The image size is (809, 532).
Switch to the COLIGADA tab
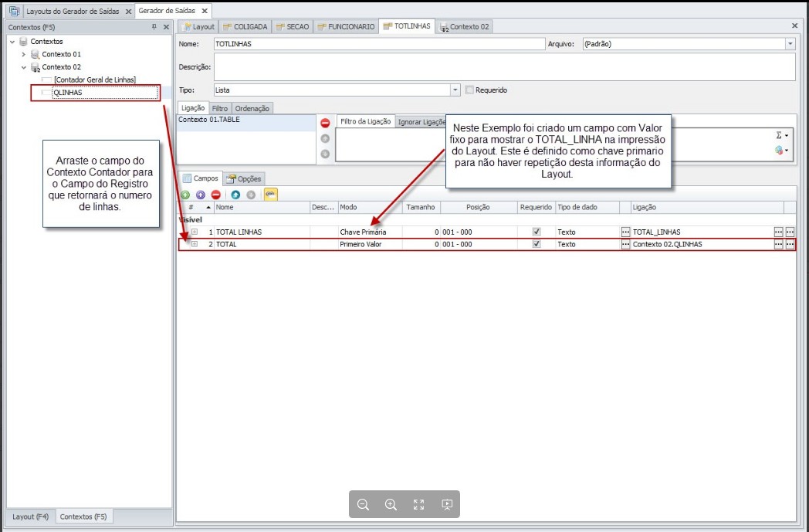(x=245, y=26)
